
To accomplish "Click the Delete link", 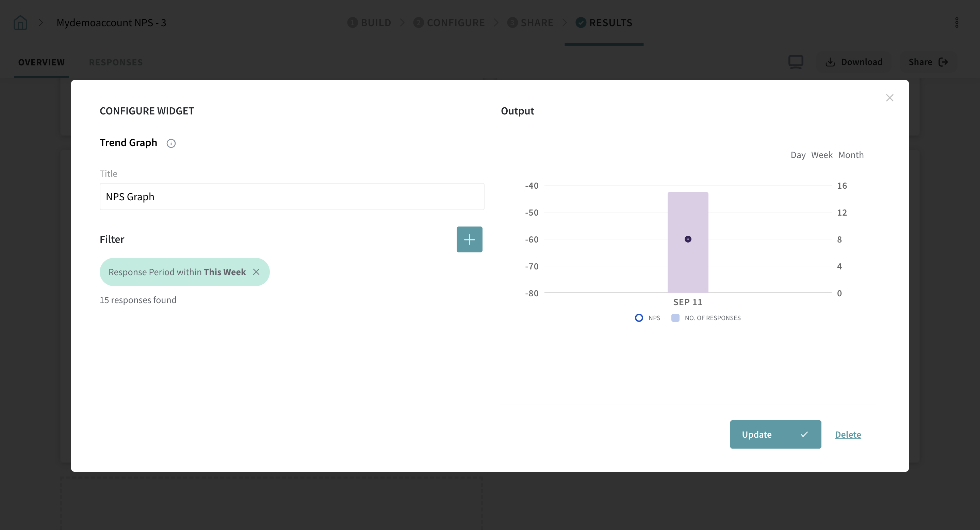I will tap(848, 434).
